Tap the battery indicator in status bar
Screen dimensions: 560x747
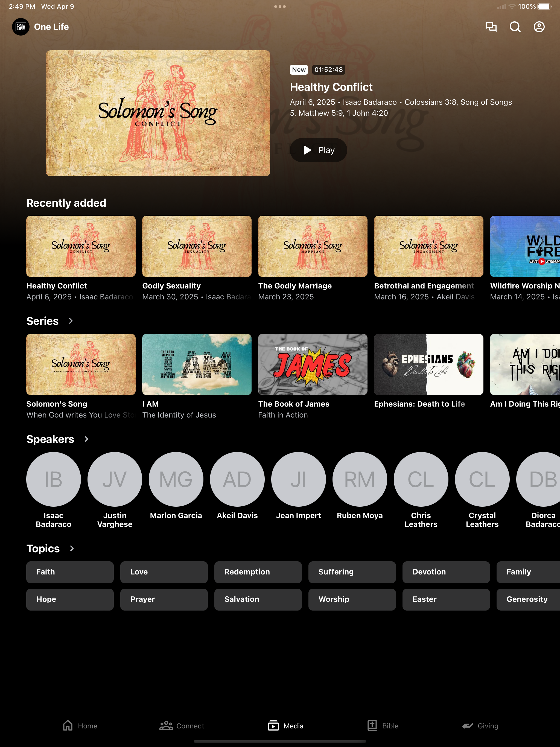click(x=544, y=6)
